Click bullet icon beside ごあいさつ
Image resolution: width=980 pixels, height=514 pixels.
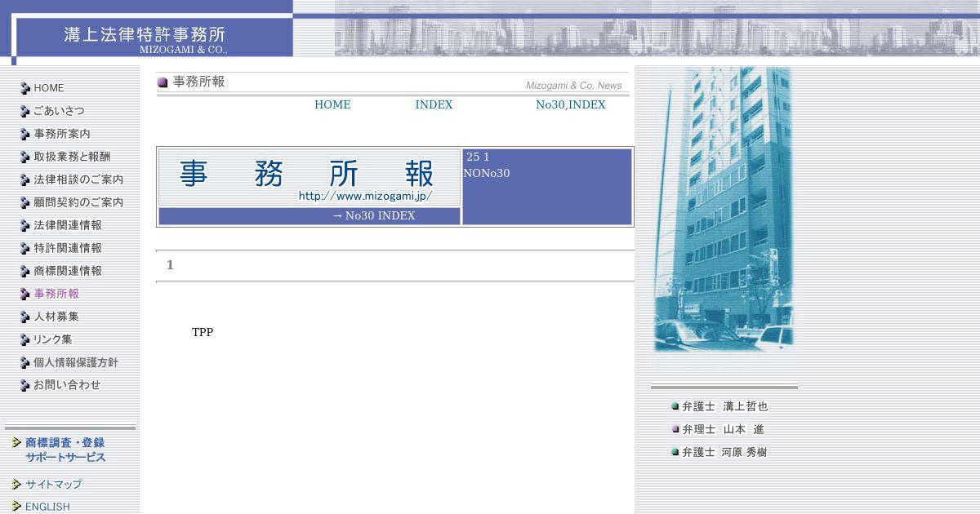(25, 111)
